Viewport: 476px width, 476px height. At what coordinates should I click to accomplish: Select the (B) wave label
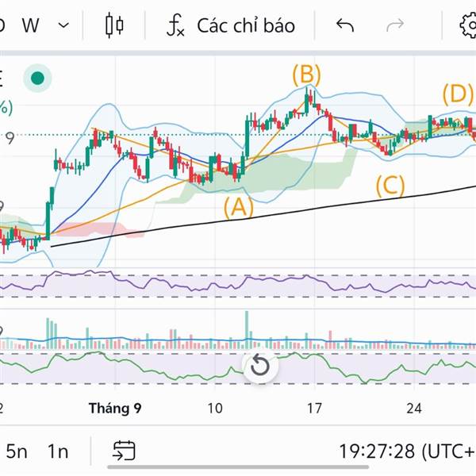306,75
